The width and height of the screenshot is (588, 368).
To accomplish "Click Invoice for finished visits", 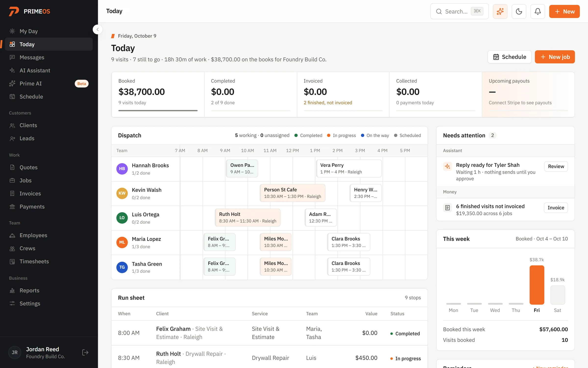I will 556,208.
